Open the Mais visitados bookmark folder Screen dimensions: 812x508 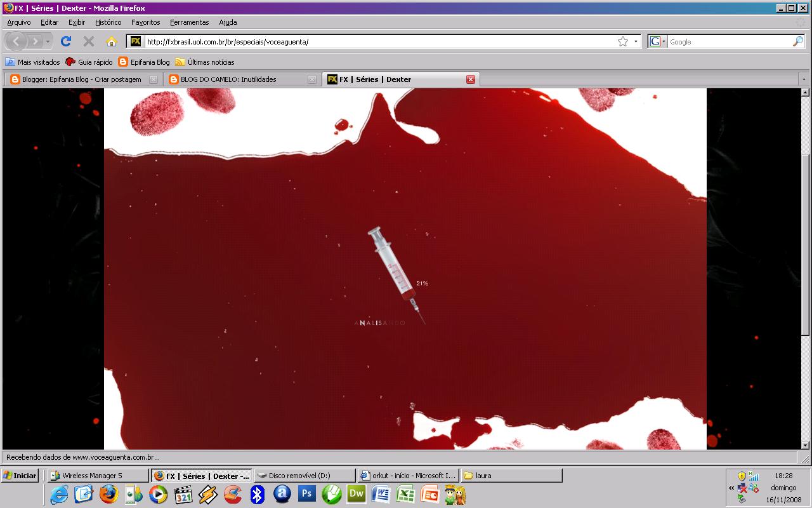click(32, 62)
